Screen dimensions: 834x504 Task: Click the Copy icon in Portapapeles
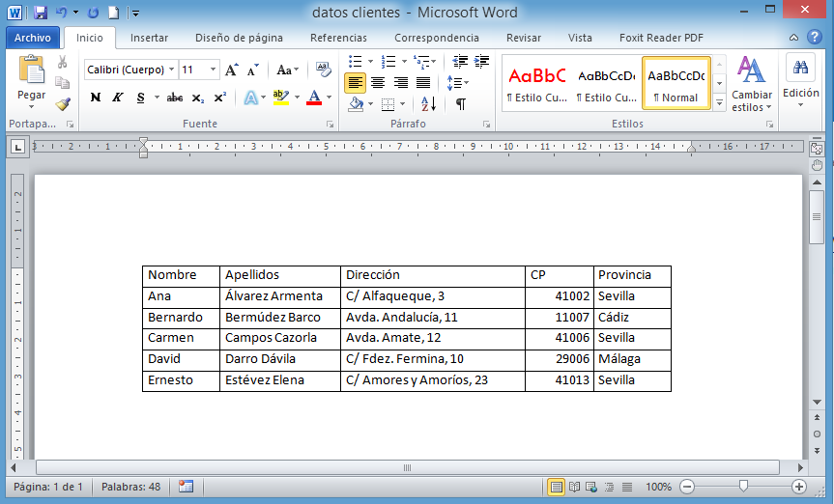coord(62,82)
